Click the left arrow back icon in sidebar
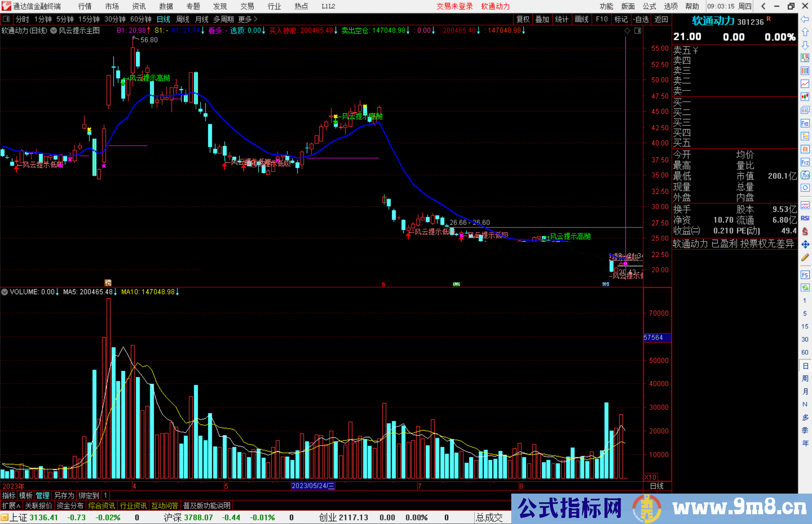Screen dimensions: 812x524 click(805, 19)
